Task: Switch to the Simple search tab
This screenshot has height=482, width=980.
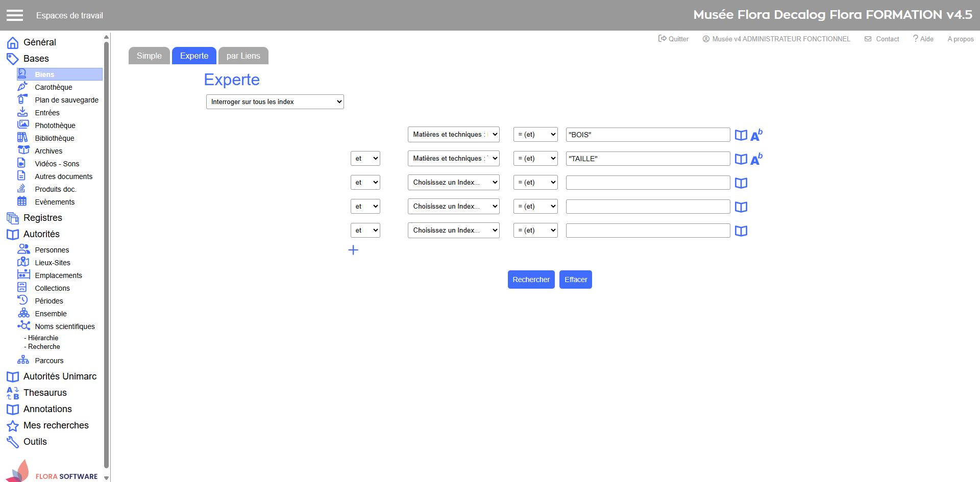Action: point(149,56)
